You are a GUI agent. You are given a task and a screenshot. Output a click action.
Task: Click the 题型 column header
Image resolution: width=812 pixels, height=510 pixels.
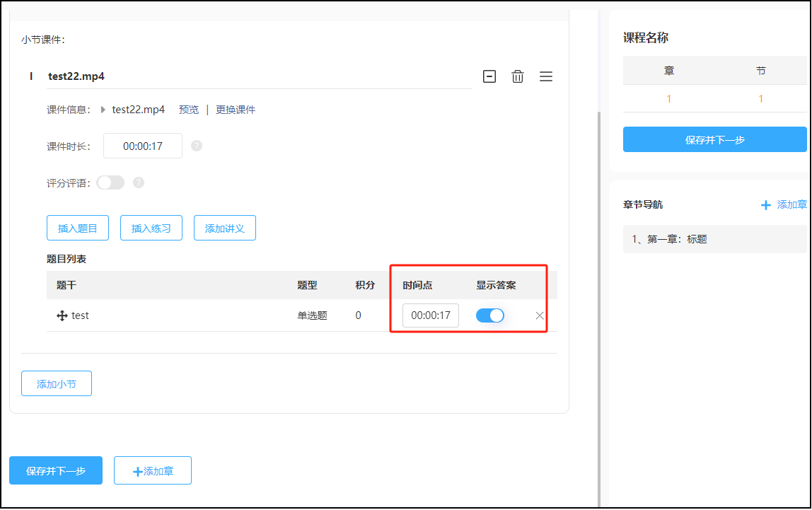[x=307, y=286]
